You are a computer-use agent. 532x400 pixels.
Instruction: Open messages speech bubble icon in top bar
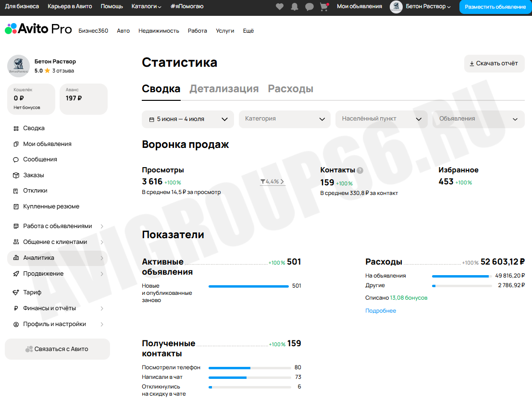(309, 6)
